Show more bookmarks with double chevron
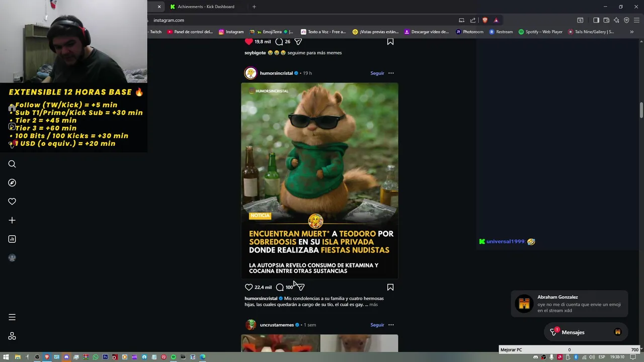Screen dimensions: 644x362 (632, 32)
